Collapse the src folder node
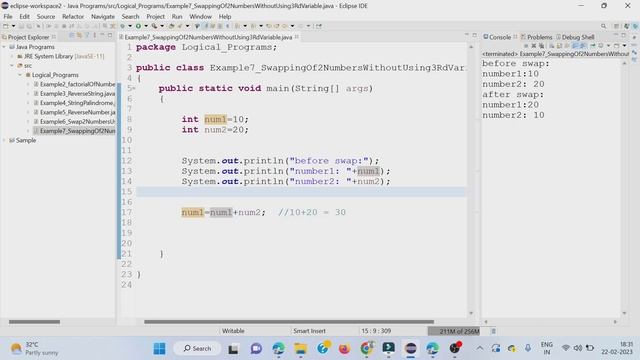This screenshot has height=360, width=640. point(12,65)
